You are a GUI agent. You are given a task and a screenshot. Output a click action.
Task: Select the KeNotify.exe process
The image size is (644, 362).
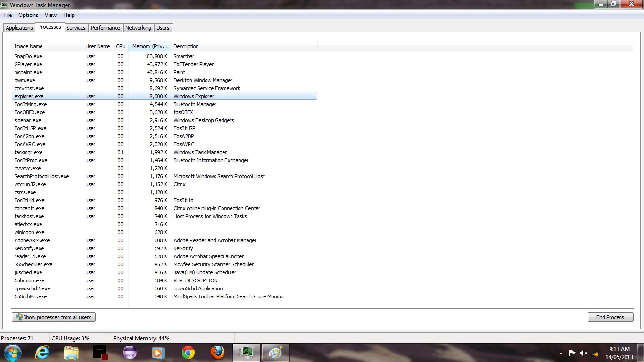165,248
